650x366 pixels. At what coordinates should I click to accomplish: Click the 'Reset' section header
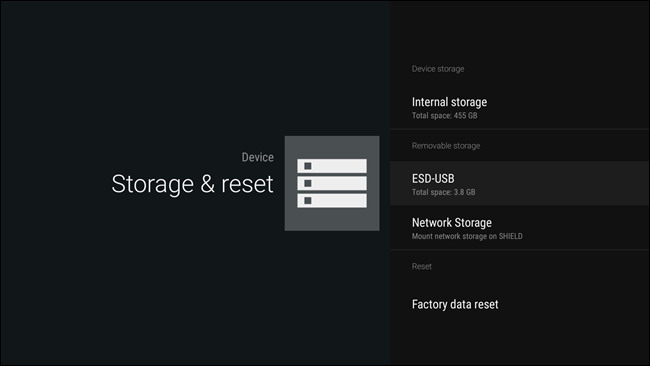click(422, 267)
